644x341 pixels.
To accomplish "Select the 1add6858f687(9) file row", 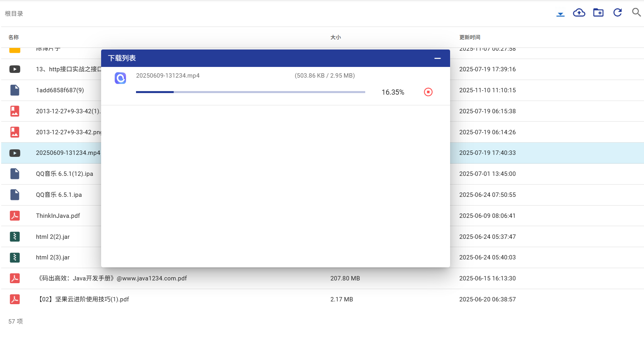I will tap(60, 90).
